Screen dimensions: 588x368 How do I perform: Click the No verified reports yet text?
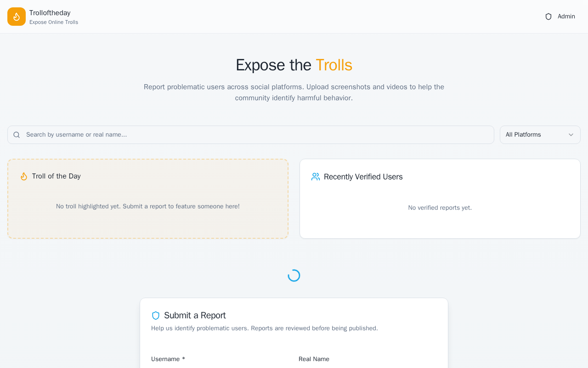[440, 208]
